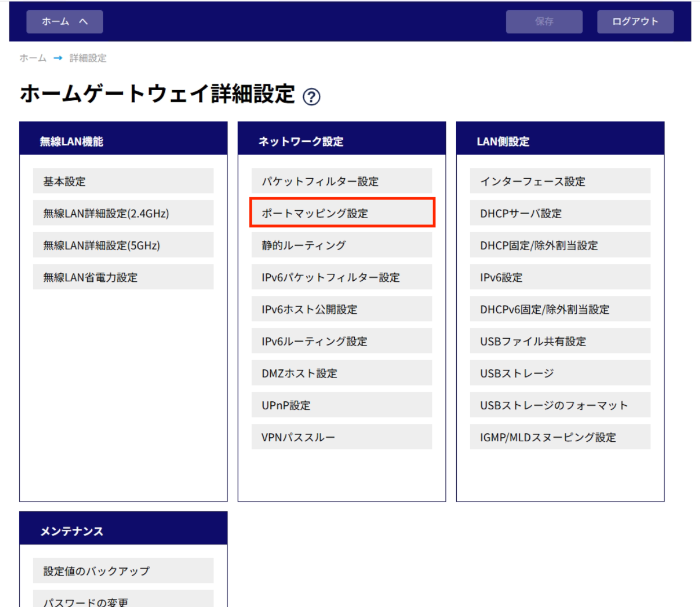This screenshot has width=700, height=607.
Task: Open DHCP固定/除外割当設定
Action: click(560, 245)
